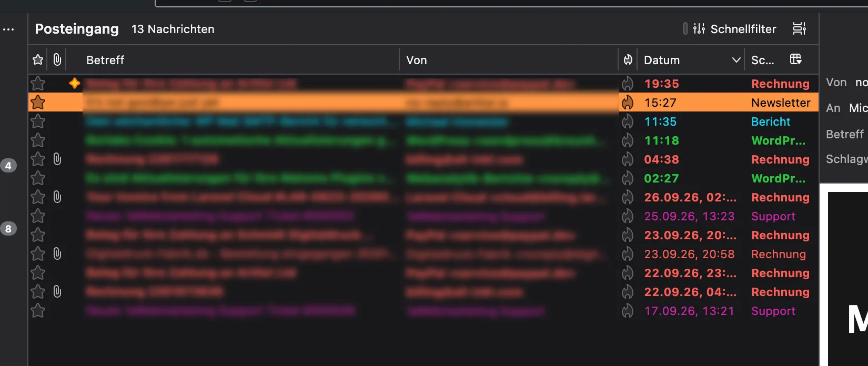Select the message dated 11:18

coord(423,140)
